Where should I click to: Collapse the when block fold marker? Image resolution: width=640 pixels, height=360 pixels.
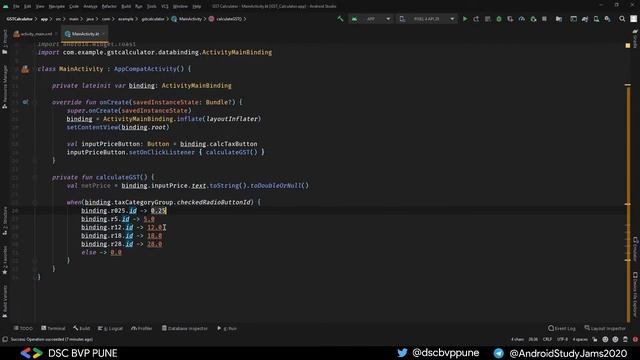point(36,202)
